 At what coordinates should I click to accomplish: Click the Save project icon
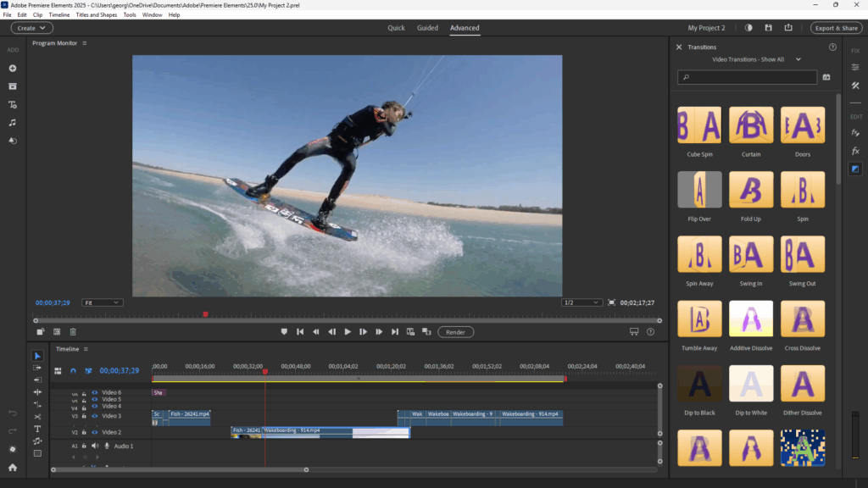tap(767, 28)
